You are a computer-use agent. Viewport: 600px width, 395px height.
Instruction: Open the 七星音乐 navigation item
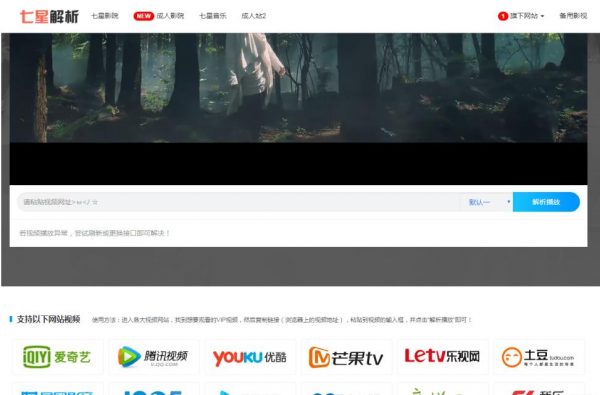(x=213, y=16)
